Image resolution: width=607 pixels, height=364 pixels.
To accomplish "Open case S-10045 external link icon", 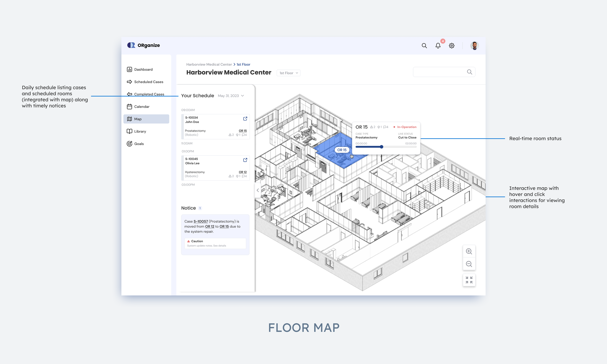I will (245, 160).
